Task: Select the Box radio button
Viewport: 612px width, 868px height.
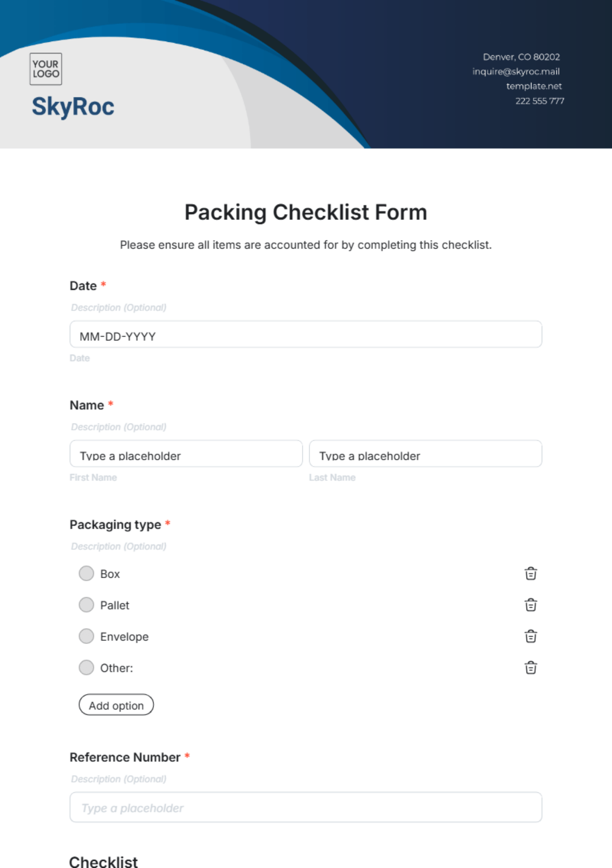Action: point(87,574)
